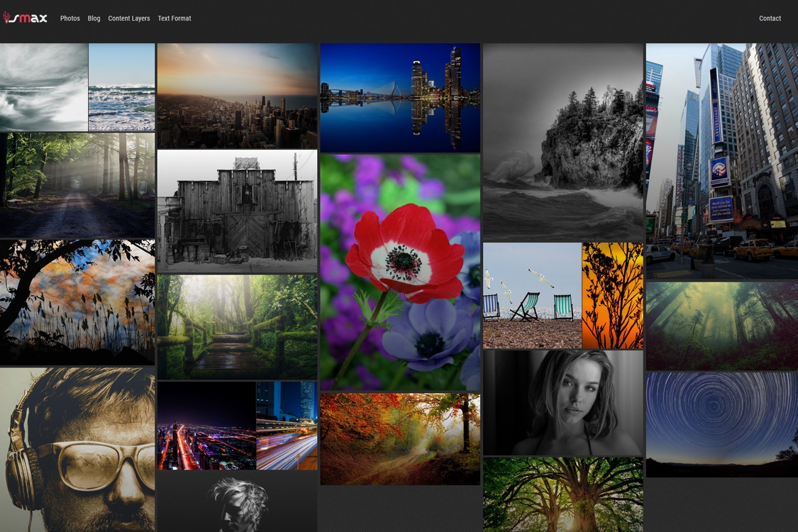Open the black and white woman portrait

click(x=563, y=403)
